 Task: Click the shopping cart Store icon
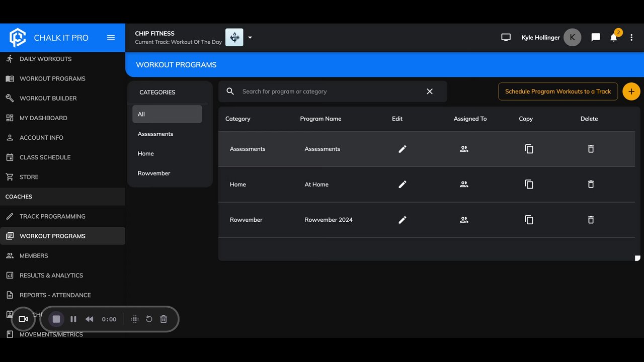coord(10,177)
